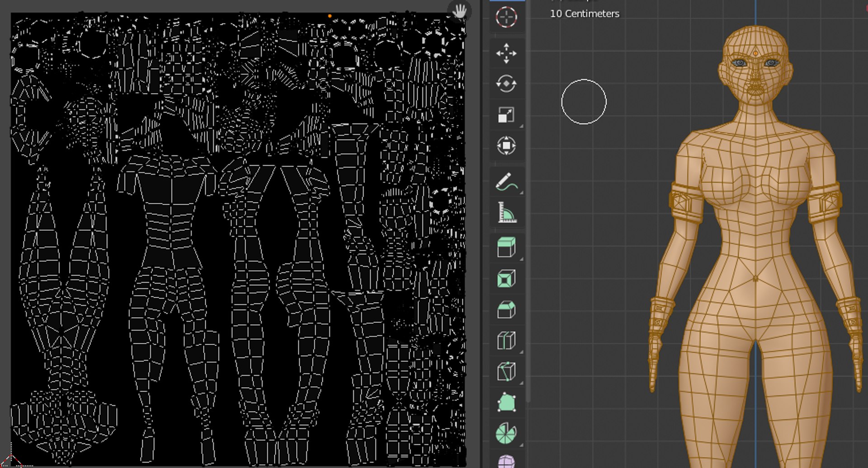The width and height of the screenshot is (868, 468).
Task: Select the purple Smooth tool
Action: tap(506, 461)
